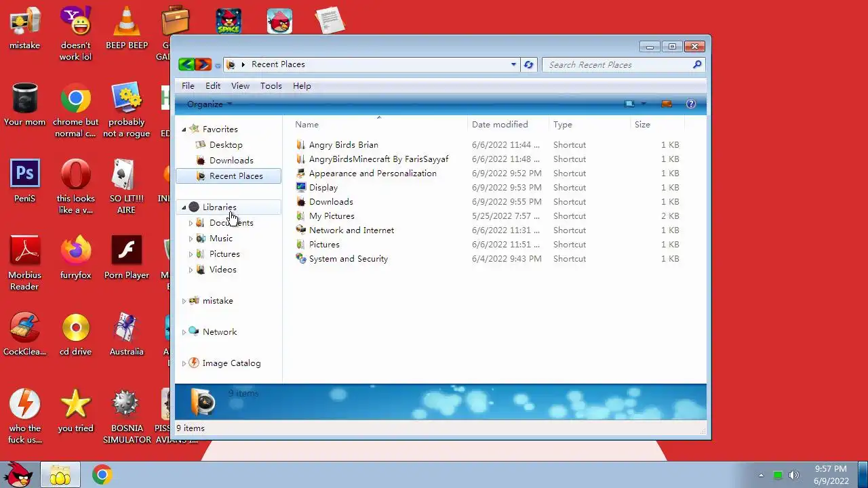Viewport: 868px width, 488px height.
Task: Click the Angry Birds Start button
Action: coord(19,474)
